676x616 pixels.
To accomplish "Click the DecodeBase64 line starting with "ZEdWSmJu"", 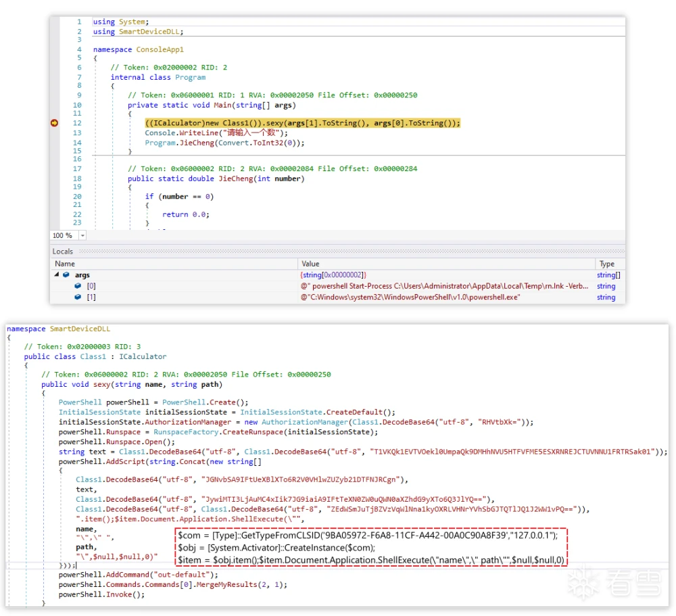I will (333, 509).
